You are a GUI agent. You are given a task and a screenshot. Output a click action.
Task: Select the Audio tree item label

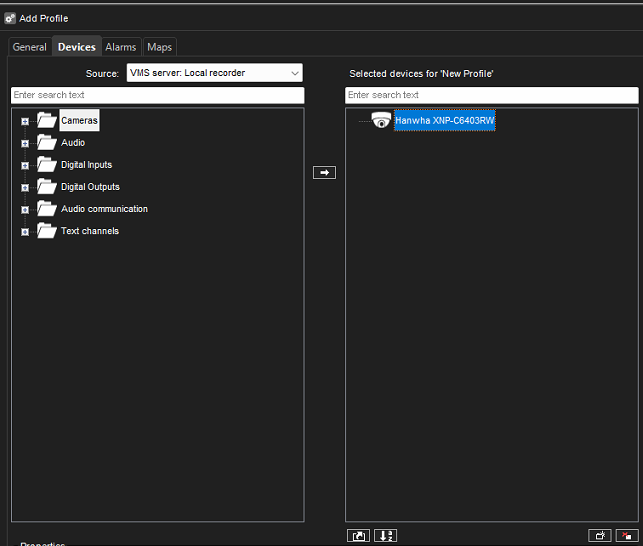(x=73, y=143)
